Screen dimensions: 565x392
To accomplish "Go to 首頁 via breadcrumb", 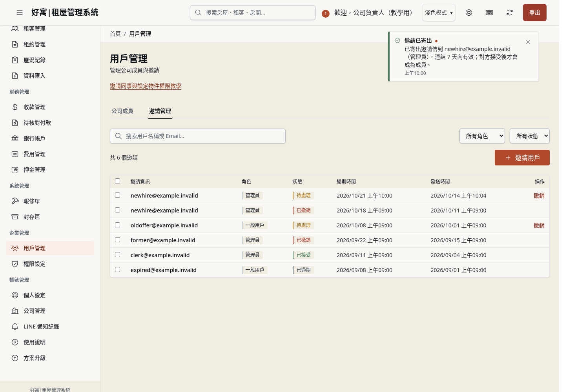I will pos(115,34).
